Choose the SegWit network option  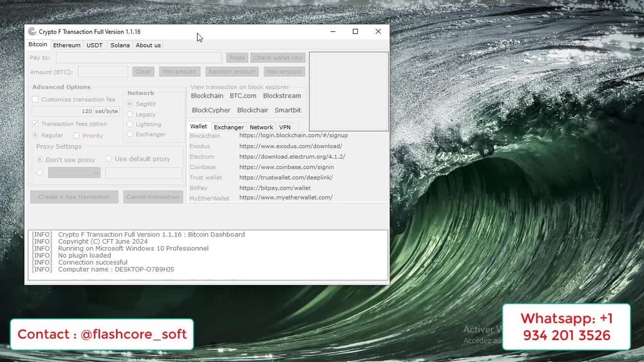pos(130,104)
